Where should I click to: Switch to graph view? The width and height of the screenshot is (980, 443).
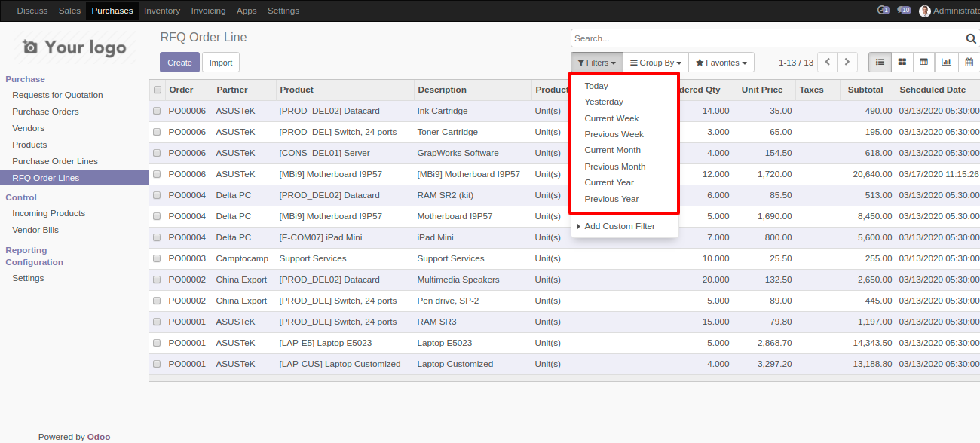coord(946,63)
